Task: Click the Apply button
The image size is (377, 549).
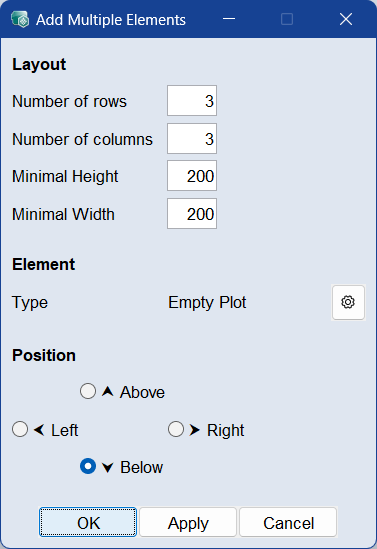Action: [x=188, y=522]
